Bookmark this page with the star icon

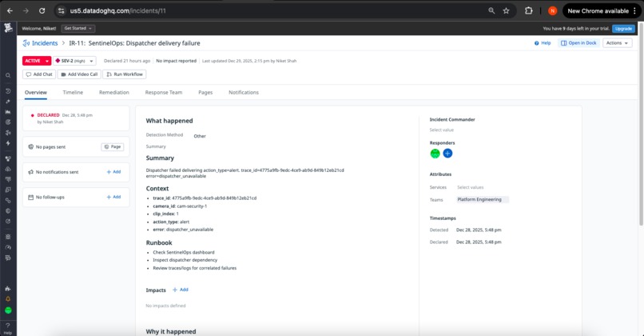click(x=506, y=10)
